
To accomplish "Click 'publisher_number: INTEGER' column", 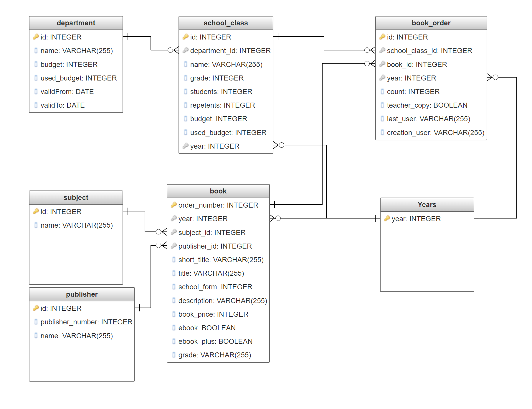I will click(x=87, y=322).
